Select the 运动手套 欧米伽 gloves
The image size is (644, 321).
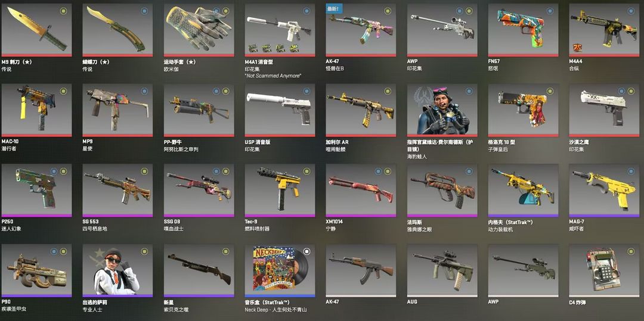tap(199, 30)
